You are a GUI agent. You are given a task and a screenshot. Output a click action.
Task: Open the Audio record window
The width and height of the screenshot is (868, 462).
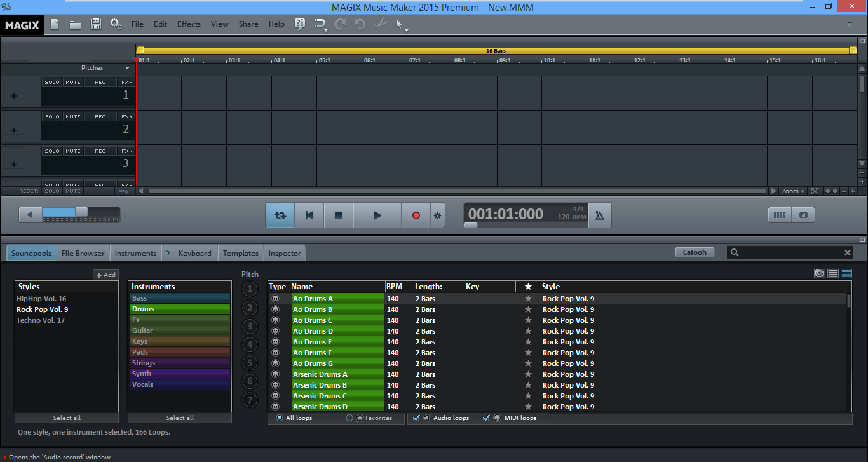click(416, 215)
